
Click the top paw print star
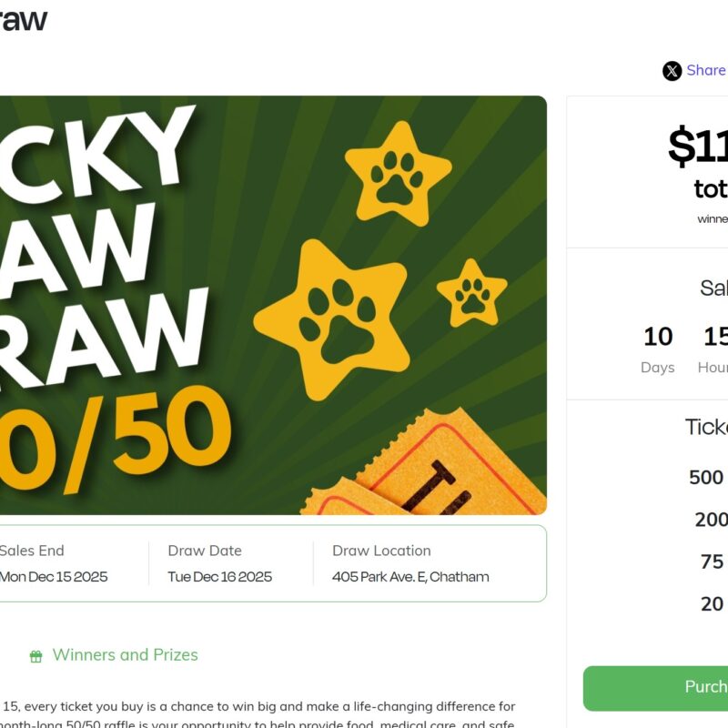pyautogui.click(x=398, y=173)
